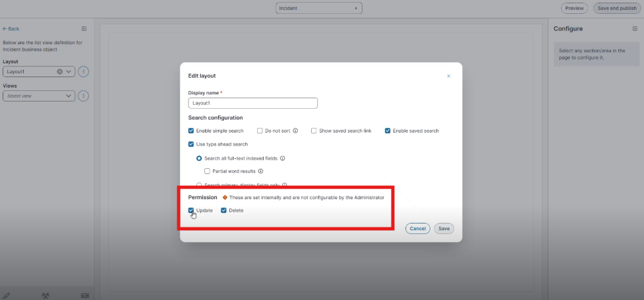This screenshot has width=644, height=300.
Task: Close the Edit layout dialog
Action: click(448, 76)
